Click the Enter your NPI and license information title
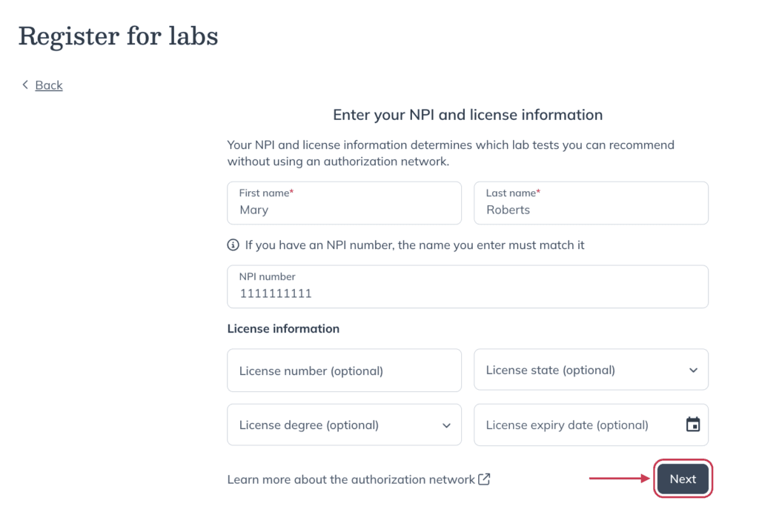Image resolution: width=759 pixels, height=532 pixels. 468,115
